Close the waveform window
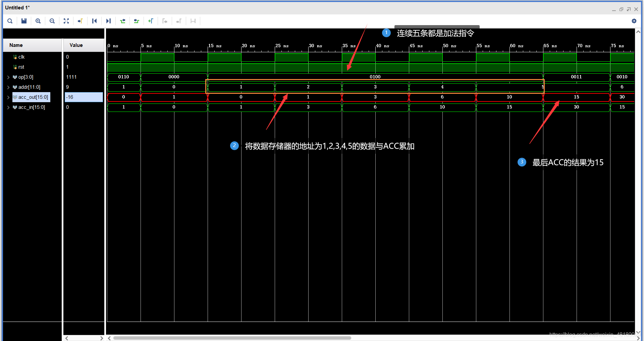Screen dimensions: 644x341 pyautogui.click(x=636, y=9)
